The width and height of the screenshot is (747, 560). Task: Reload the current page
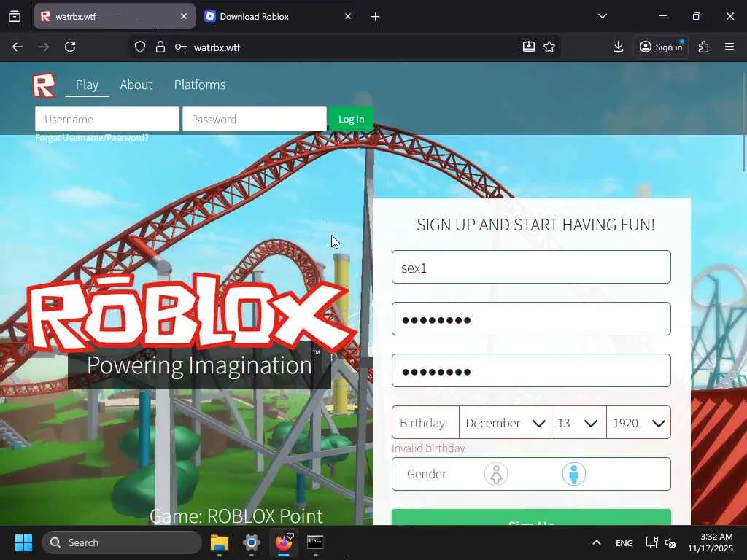click(x=70, y=47)
